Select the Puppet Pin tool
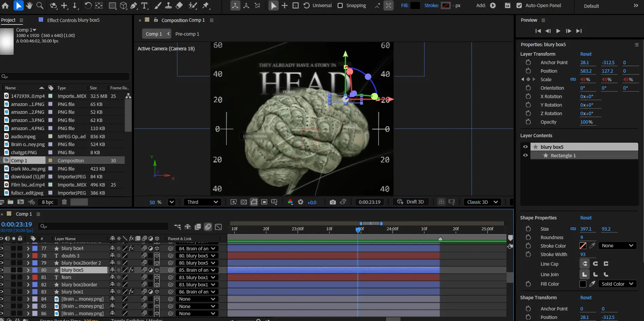Viewport: 644px width, 321px height. pos(206,5)
